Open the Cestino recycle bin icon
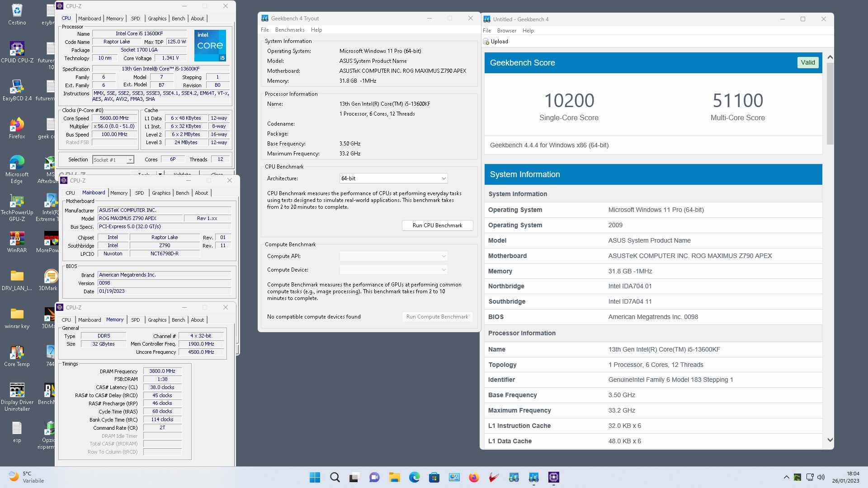Screen dimensions: 868x488 (x=17, y=14)
